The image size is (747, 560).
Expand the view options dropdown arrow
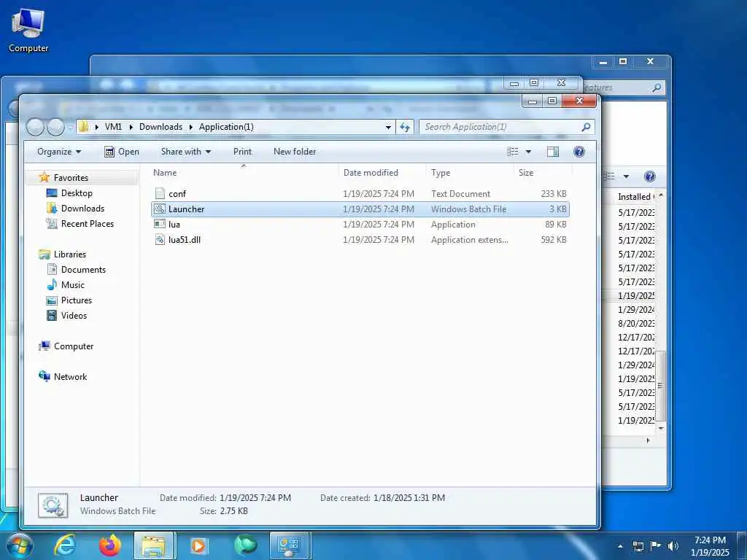click(x=528, y=152)
